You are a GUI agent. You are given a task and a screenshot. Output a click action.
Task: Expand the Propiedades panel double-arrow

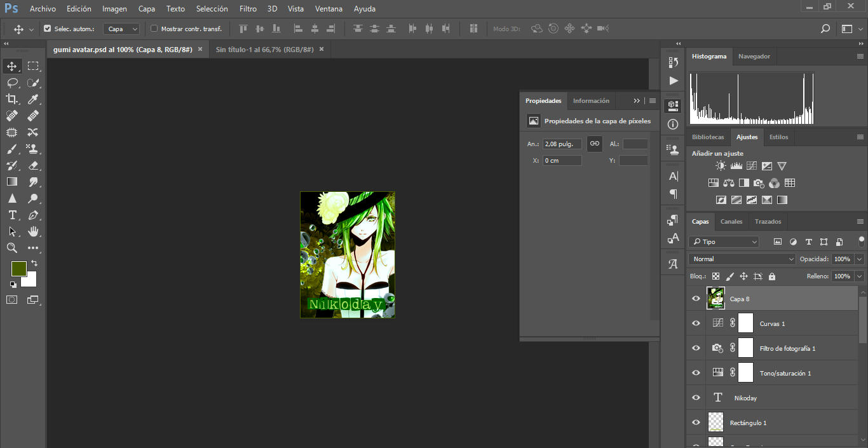click(x=637, y=100)
